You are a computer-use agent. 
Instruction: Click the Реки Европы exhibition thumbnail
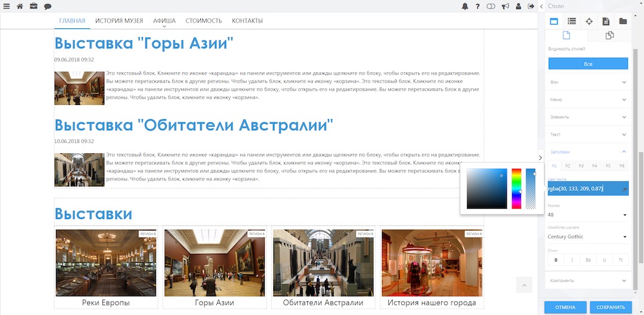tap(106, 263)
